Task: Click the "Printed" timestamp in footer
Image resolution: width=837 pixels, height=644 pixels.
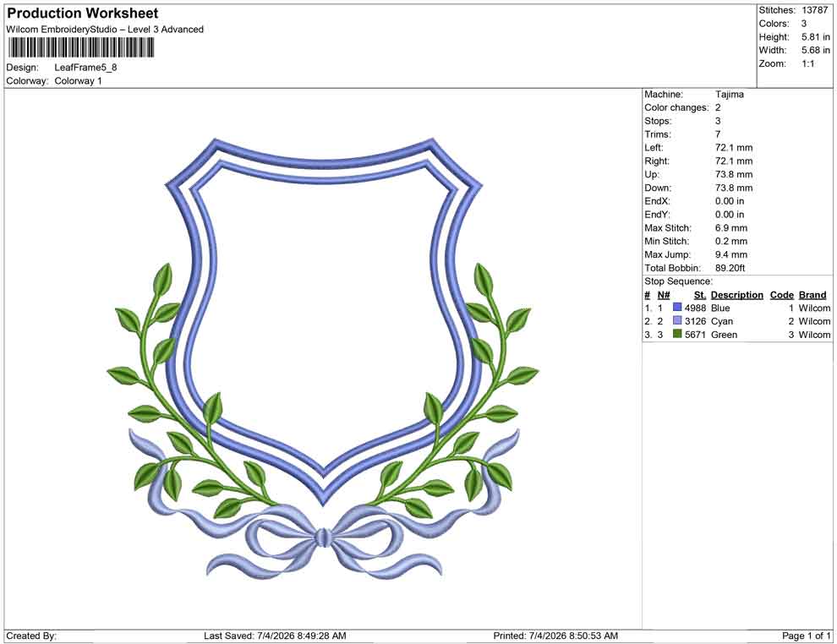Action: tap(555, 636)
